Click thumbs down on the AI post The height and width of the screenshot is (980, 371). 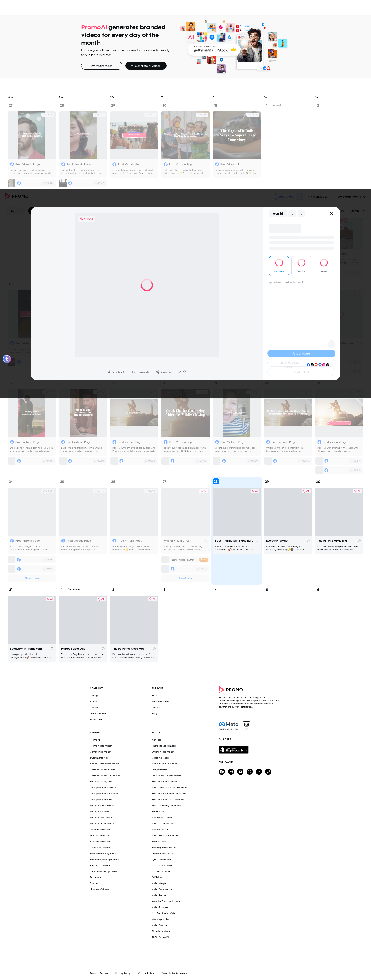185,372
